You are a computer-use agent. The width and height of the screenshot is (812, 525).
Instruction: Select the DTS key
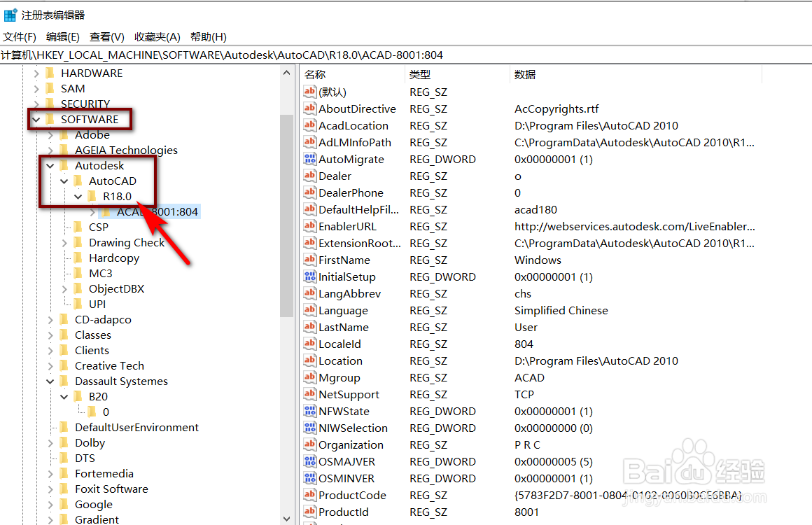coord(85,458)
